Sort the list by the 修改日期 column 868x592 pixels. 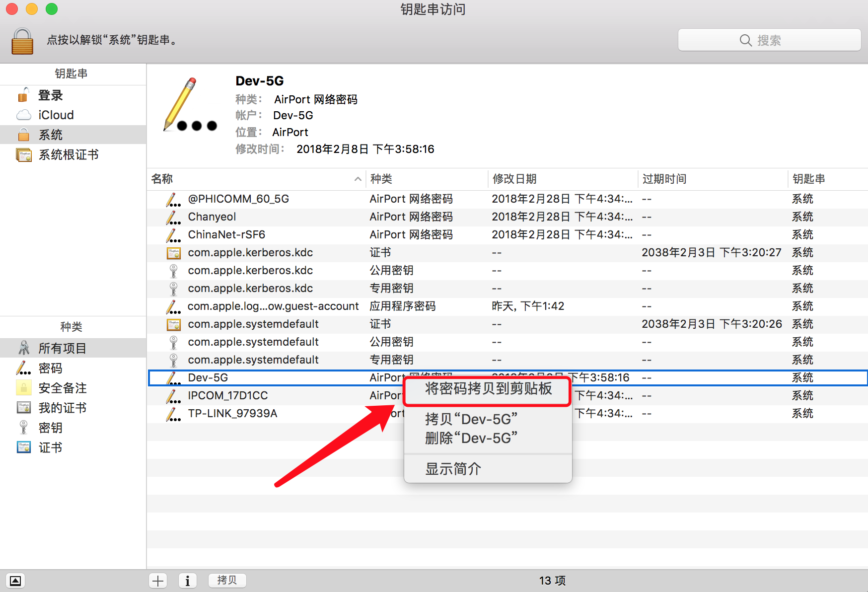tap(563, 179)
